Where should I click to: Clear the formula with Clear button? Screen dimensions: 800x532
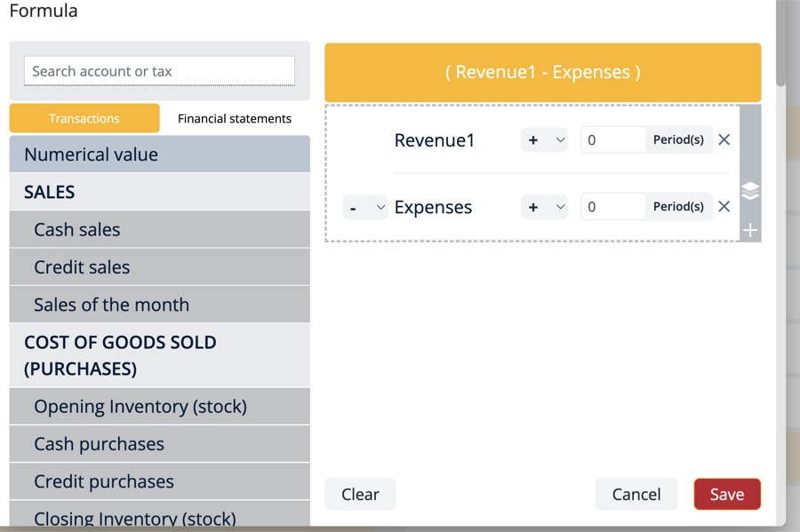tap(360, 494)
